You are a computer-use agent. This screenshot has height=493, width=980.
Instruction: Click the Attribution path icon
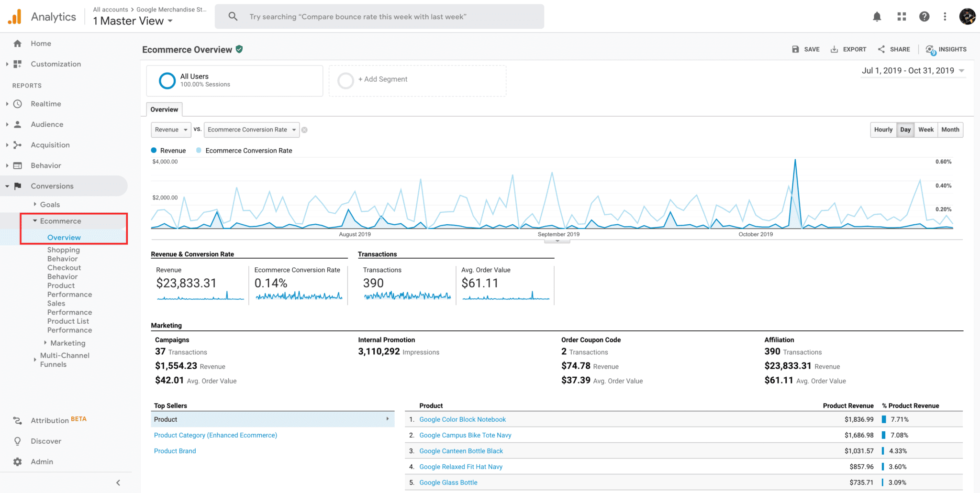pyautogui.click(x=18, y=420)
